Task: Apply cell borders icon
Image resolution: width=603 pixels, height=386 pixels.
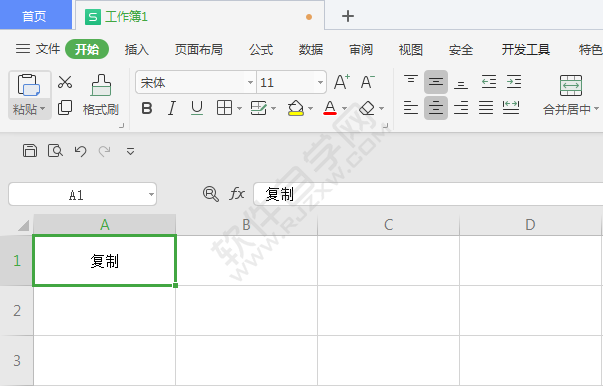Action: tap(225, 108)
